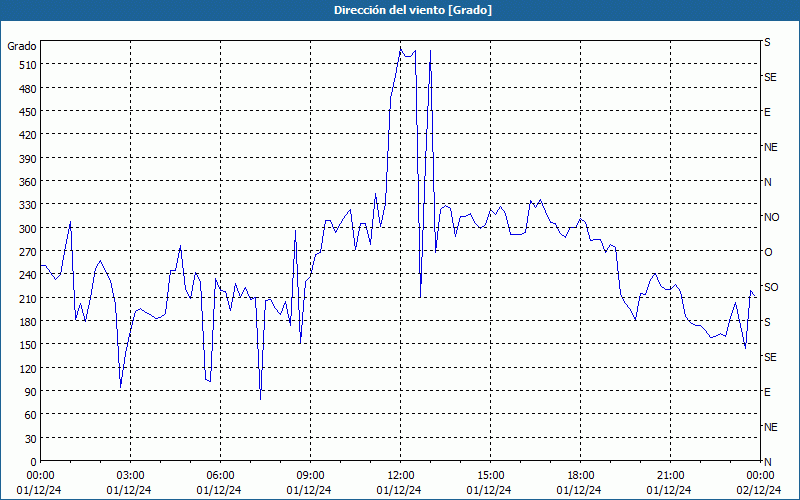800x500 pixels.
Task: Click the 450 degree axis value
Action: click(x=27, y=112)
